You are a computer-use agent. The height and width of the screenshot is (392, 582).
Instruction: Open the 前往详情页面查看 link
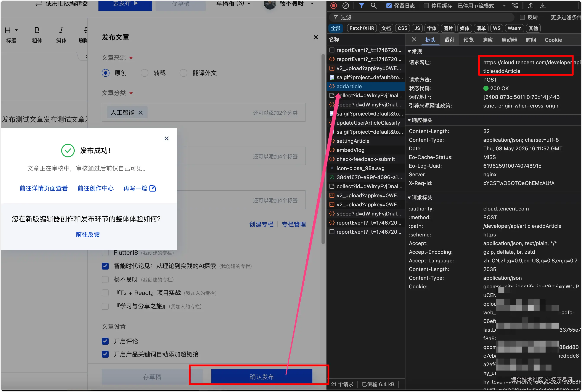pos(43,188)
